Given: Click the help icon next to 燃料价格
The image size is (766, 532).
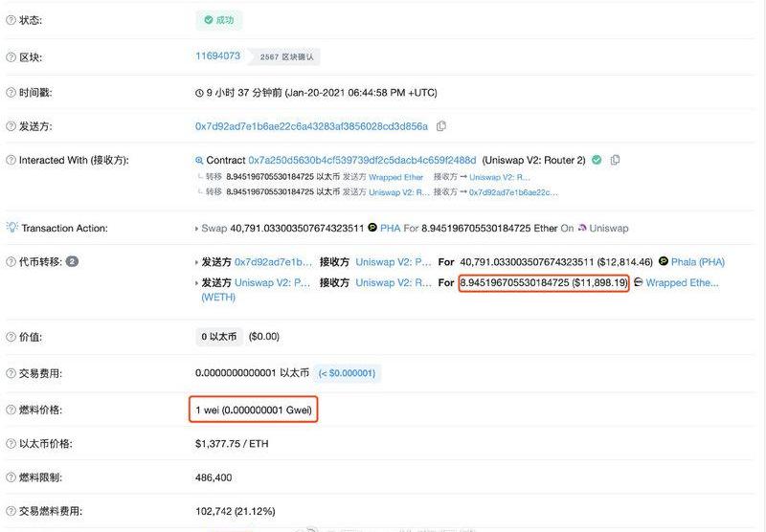Looking at the screenshot, I should (x=11, y=410).
